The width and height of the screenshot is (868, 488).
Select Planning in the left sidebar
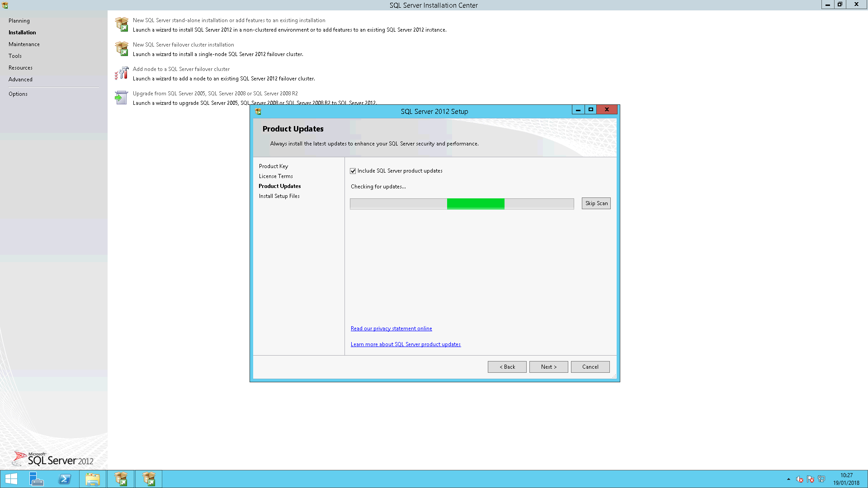click(x=19, y=21)
